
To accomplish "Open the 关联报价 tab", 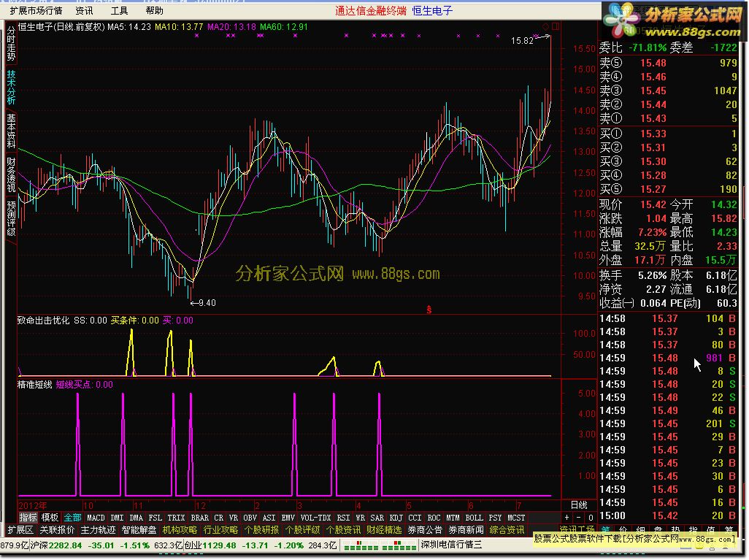I will click(x=58, y=530).
